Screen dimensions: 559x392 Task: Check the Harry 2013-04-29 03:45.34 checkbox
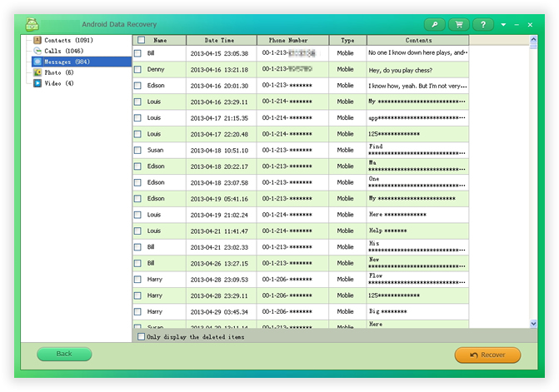click(x=137, y=312)
